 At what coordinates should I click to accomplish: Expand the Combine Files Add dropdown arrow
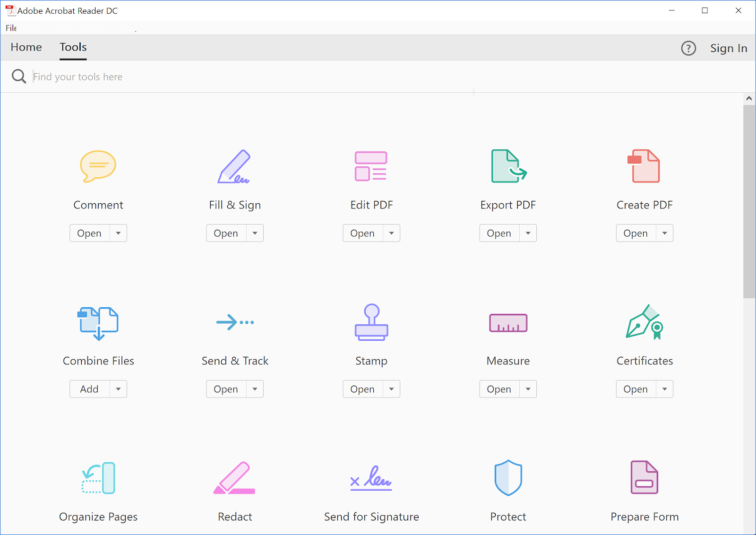click(119, 389)
